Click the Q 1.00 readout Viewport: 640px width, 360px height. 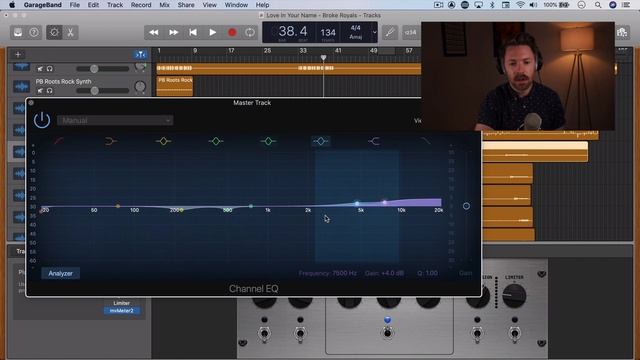pyautogui.click(x=427, y=273)
